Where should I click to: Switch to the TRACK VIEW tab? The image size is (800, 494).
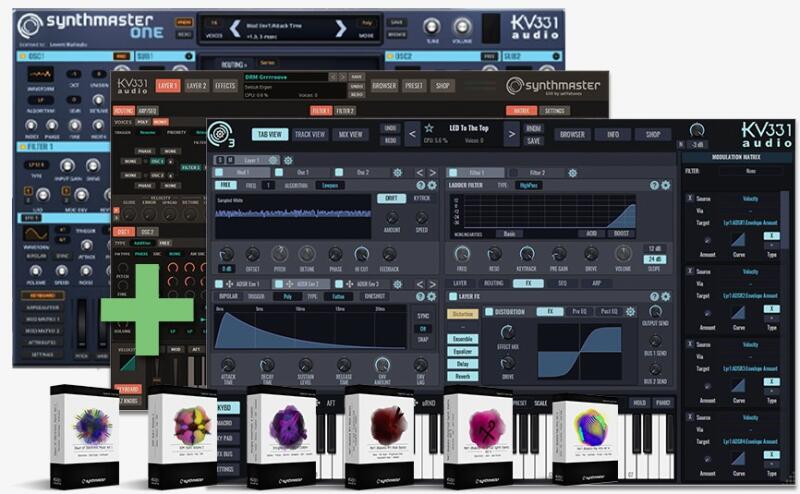[x=310, y=134]
